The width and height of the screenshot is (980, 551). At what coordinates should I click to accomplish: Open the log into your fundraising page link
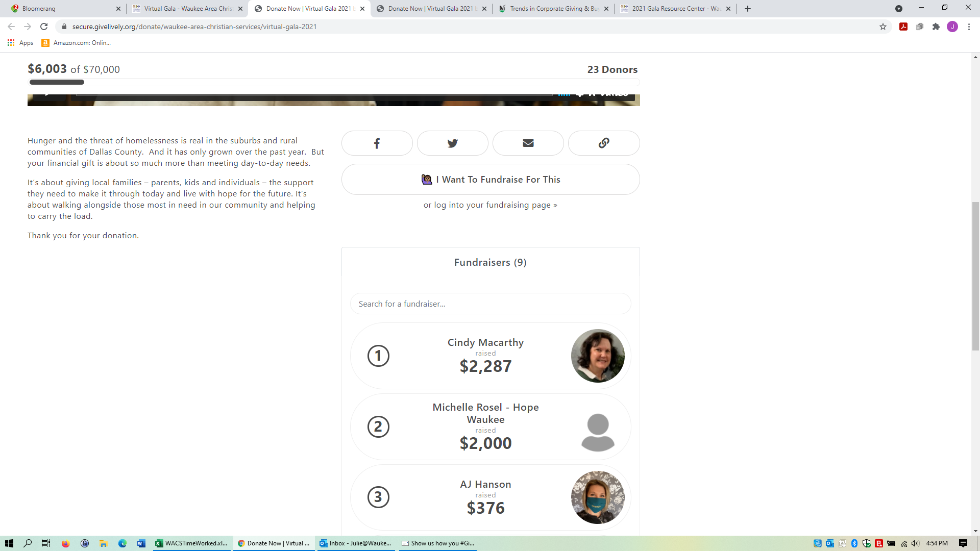[491, 205]
